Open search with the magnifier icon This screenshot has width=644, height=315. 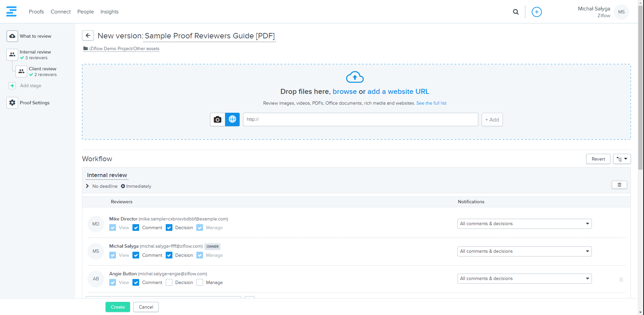[x=516, y=12]
